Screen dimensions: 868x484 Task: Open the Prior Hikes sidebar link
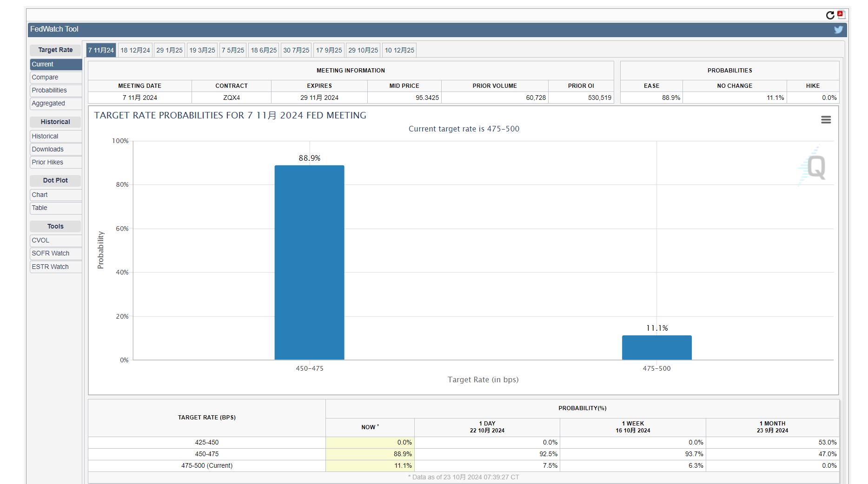(56, 163)
